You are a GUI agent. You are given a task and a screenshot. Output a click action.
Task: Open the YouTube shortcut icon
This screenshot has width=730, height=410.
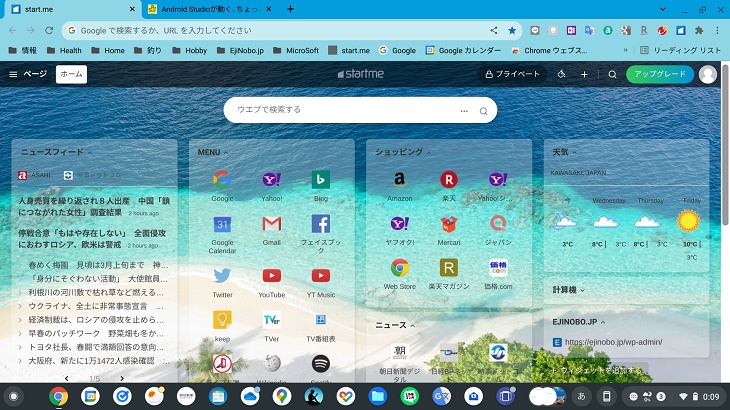[271, 276]
